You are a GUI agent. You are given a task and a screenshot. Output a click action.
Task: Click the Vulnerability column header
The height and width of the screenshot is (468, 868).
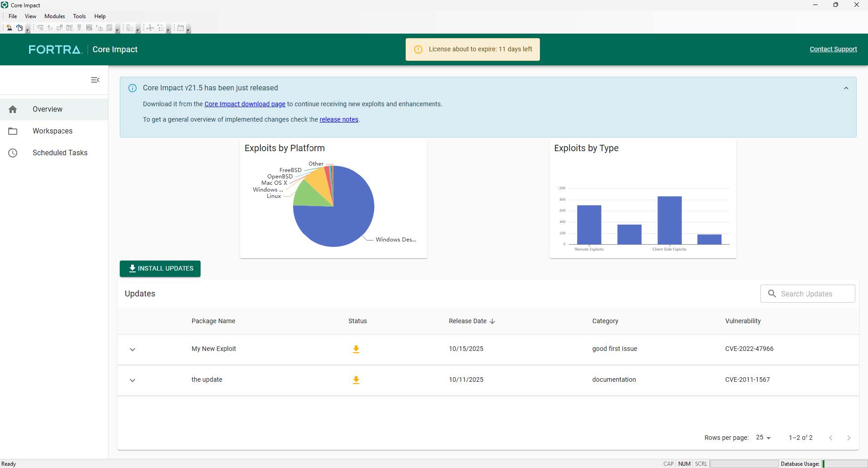click(x=743, y=321)
